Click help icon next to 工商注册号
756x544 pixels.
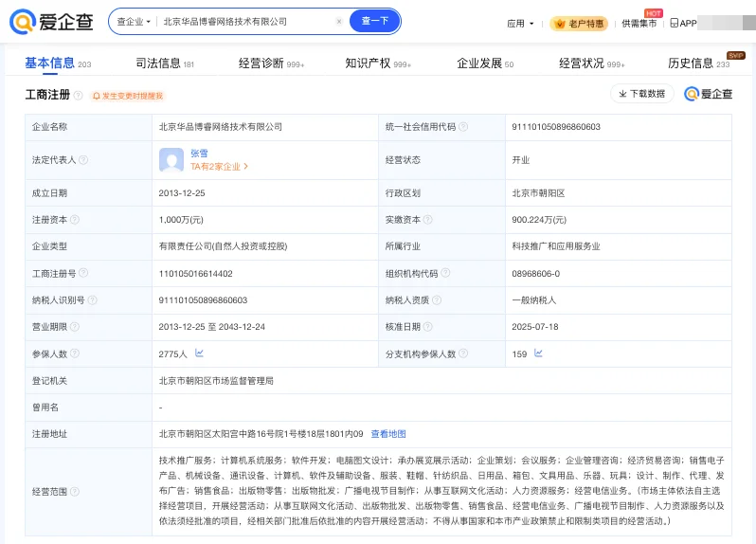[x=83, y=273]
